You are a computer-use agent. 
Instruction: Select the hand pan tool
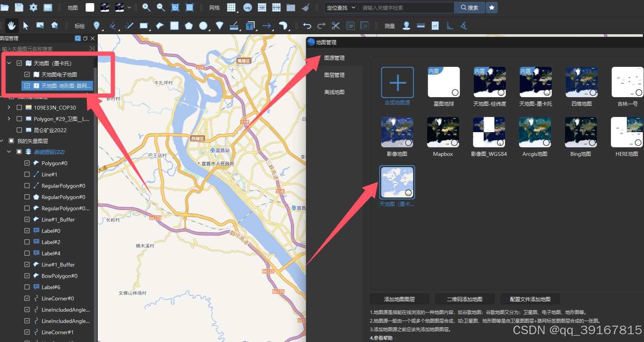pyautogui.click(x=11, y=26)
